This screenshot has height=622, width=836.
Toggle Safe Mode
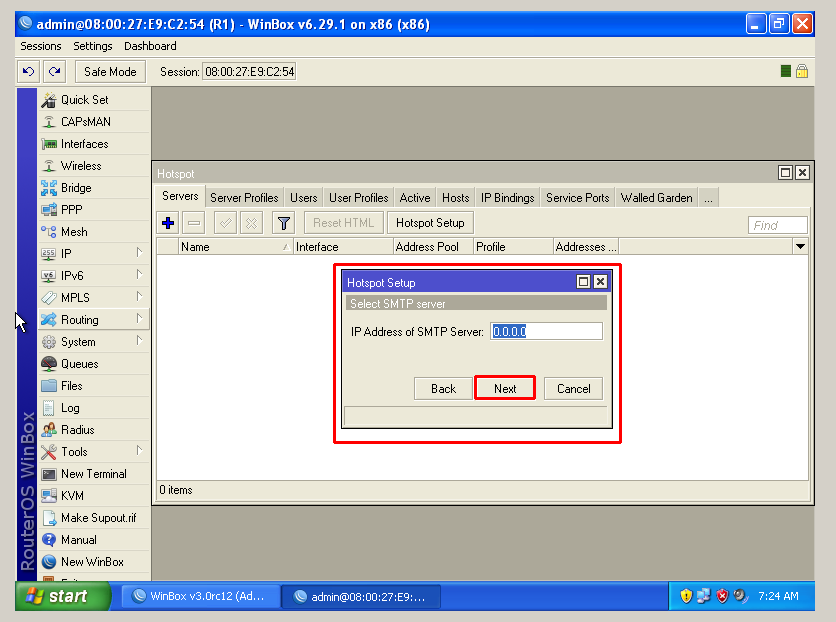point(110,71)
